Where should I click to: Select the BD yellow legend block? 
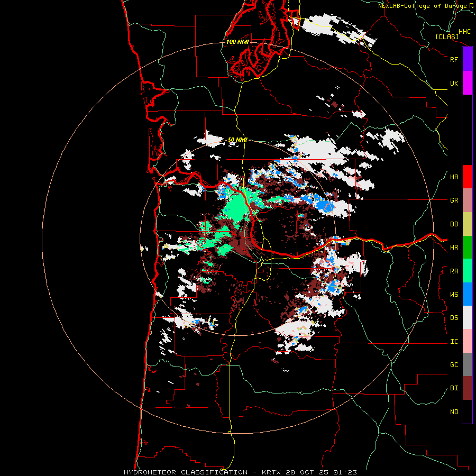[467, 224]
